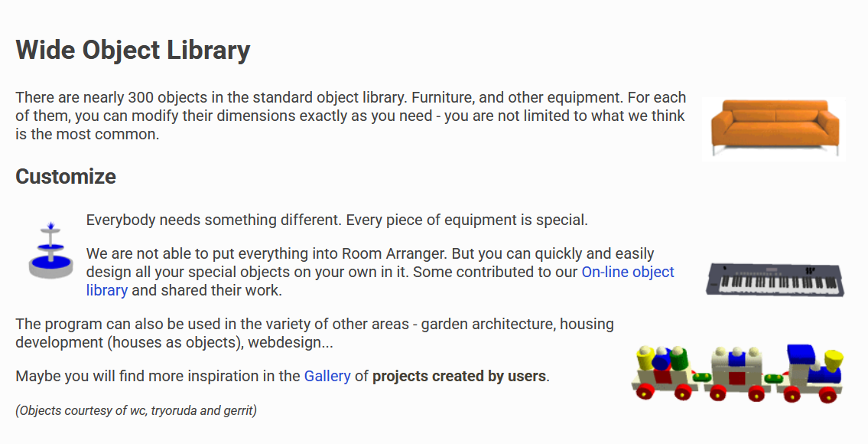Click the blue fountain object image

tap(50, 250)
